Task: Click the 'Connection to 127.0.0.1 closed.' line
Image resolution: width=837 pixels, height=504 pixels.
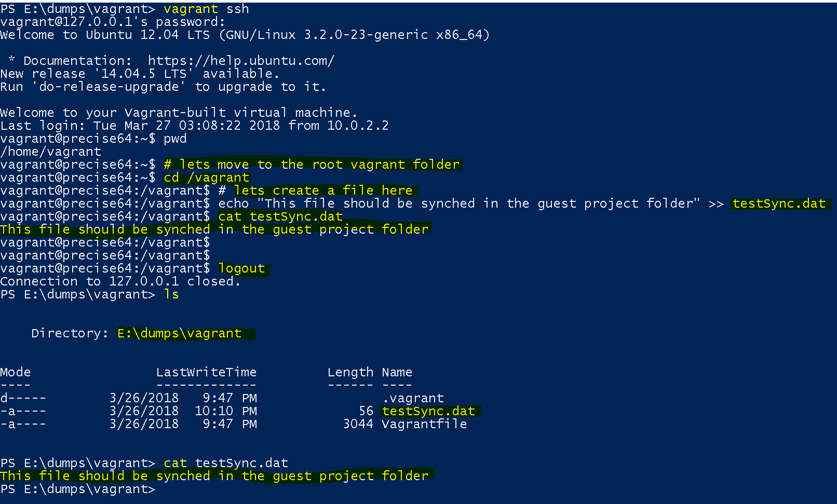Action: pyautogui.click(x=120, y=281)
